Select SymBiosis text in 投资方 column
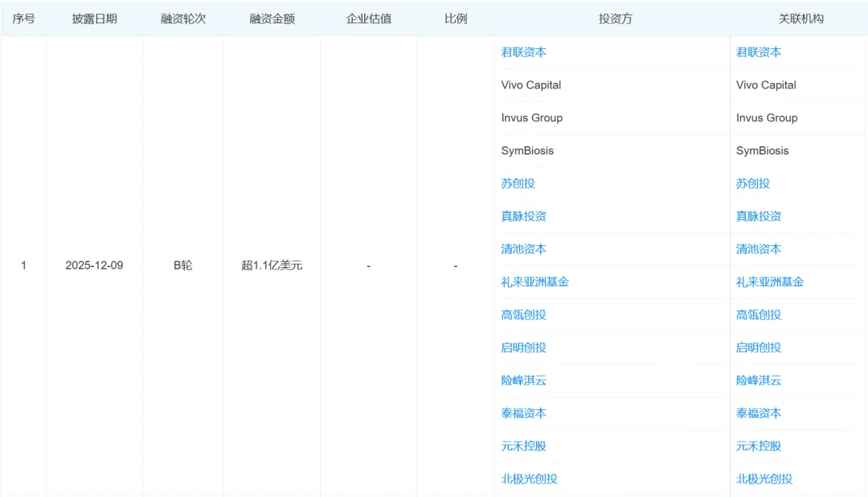Screen dimensions: 868x497 pos(527,150)
